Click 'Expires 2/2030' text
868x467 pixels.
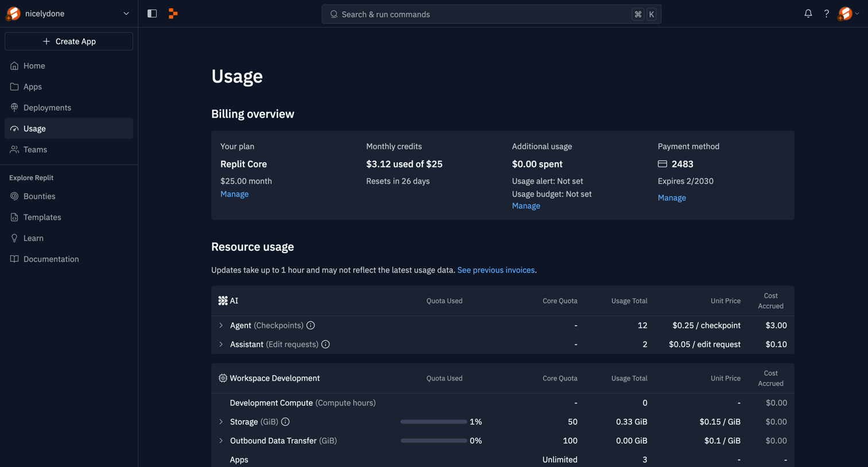pyautogui.click(x=685, y=181)
